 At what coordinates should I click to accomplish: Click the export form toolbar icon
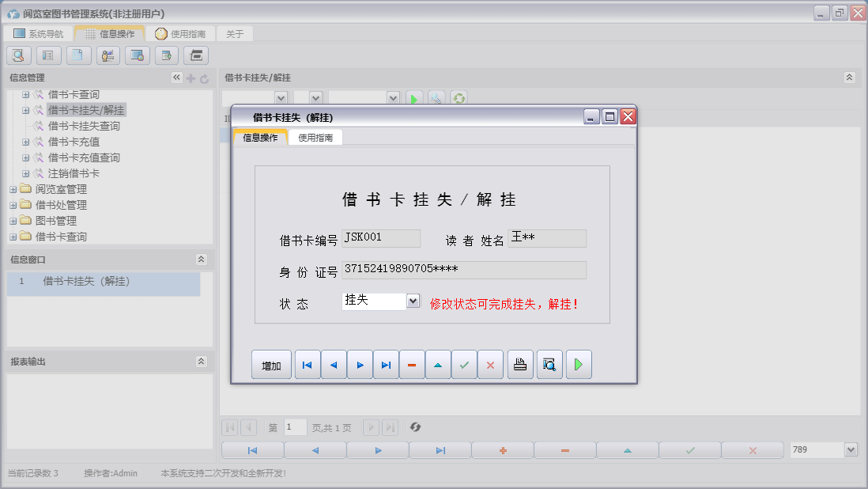(166, 55)
